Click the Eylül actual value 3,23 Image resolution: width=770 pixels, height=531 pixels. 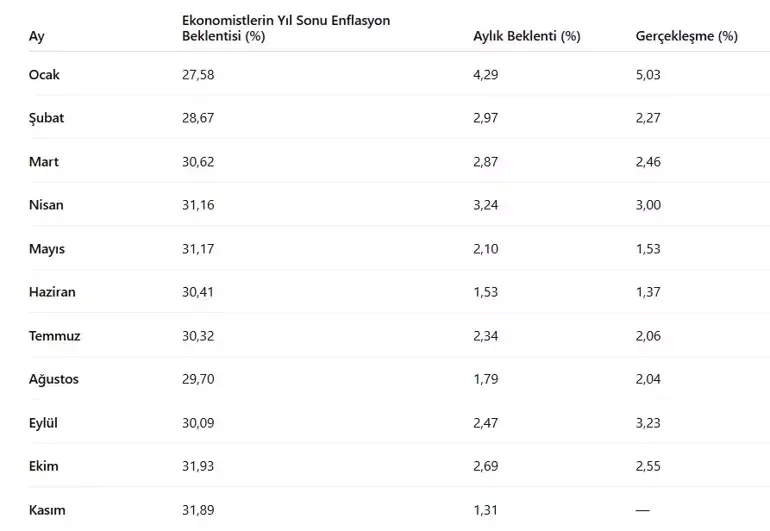click(648, 423)
